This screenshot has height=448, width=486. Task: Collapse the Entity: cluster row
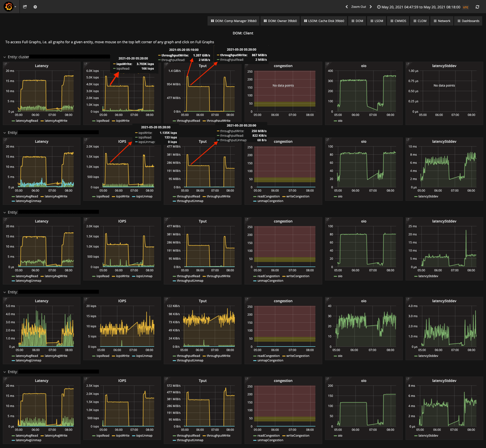coord(5,57)
